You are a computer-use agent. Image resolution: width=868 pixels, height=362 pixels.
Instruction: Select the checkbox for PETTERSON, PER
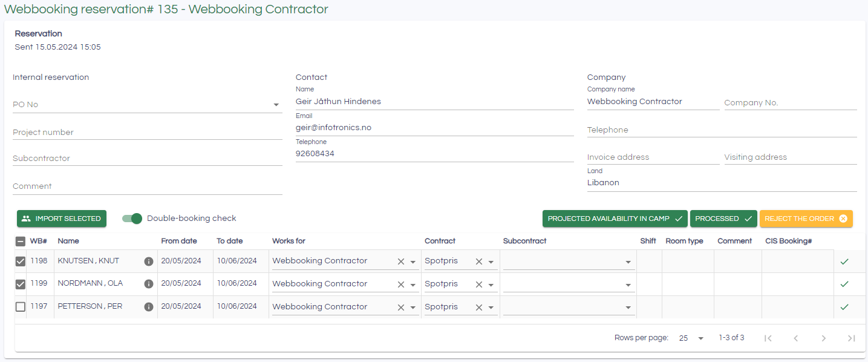pos(21,307)
